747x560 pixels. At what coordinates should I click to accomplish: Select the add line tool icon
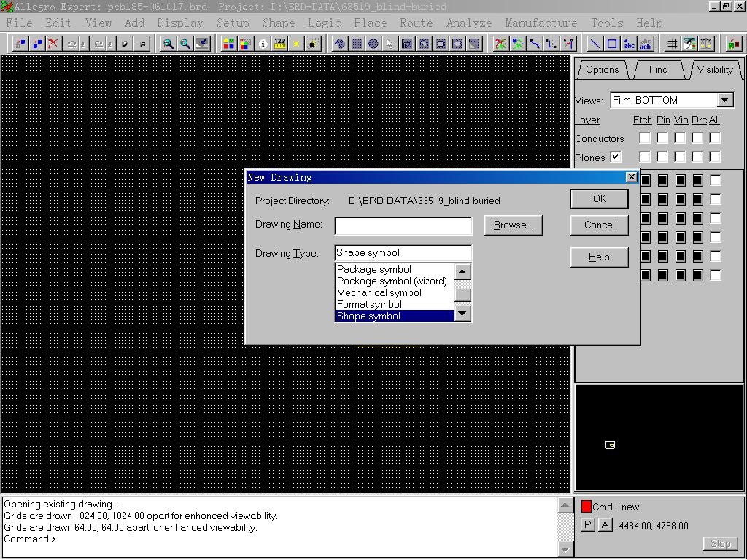(x=595, y=44)
